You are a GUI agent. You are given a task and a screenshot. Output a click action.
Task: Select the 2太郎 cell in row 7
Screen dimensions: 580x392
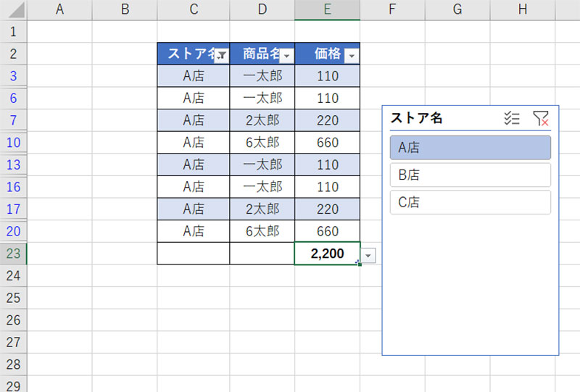(x=262, y=120)
